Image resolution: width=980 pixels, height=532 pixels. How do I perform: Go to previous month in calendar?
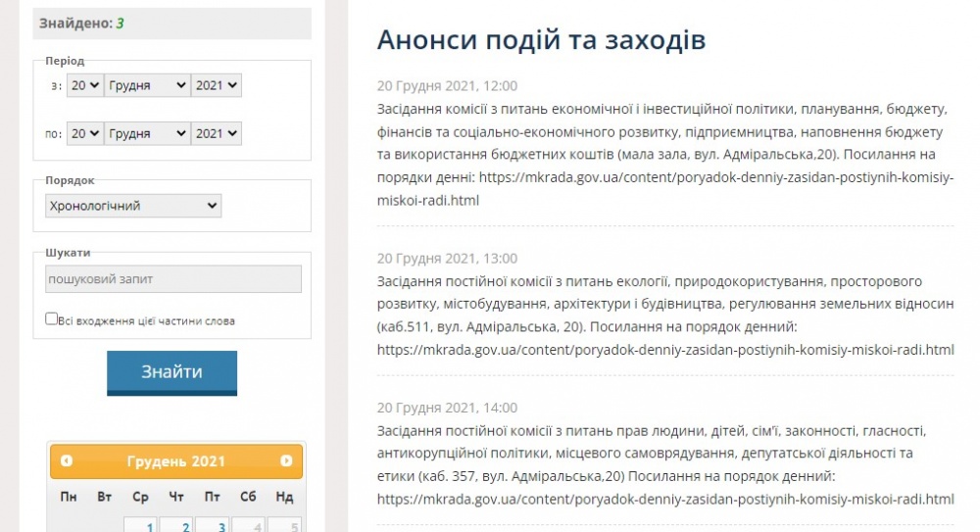tap(67, 460)
